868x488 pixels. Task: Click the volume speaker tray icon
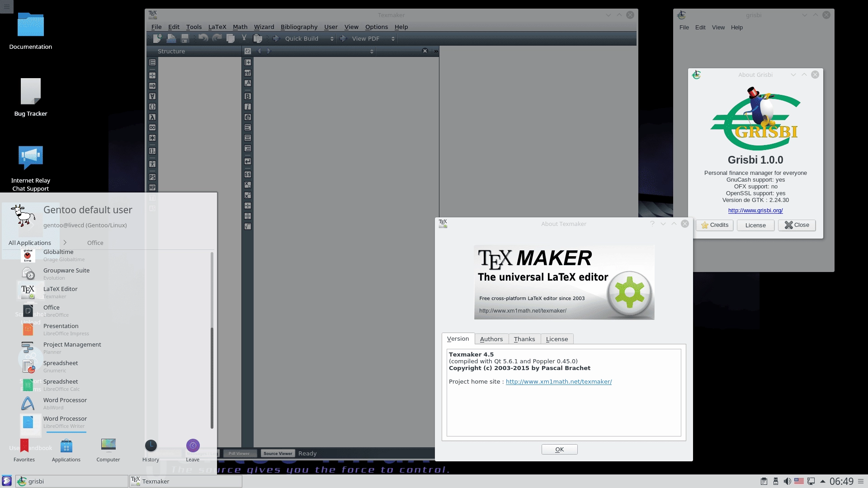(787, 481)
